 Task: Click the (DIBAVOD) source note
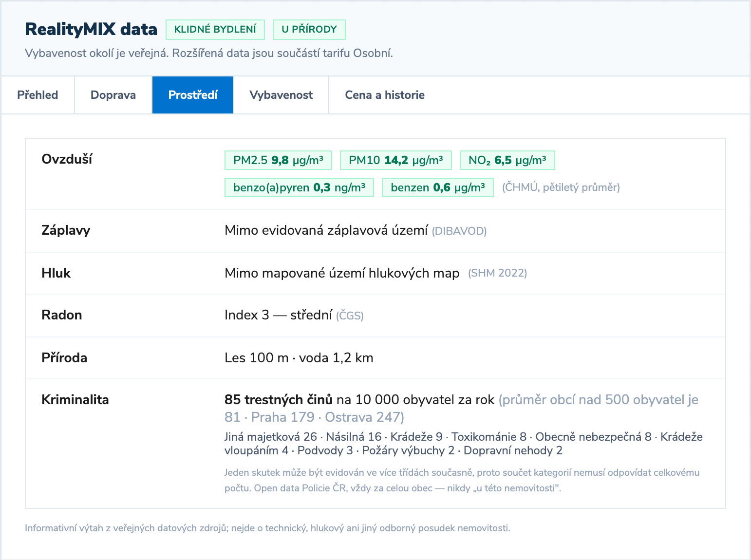click(459, 231)
